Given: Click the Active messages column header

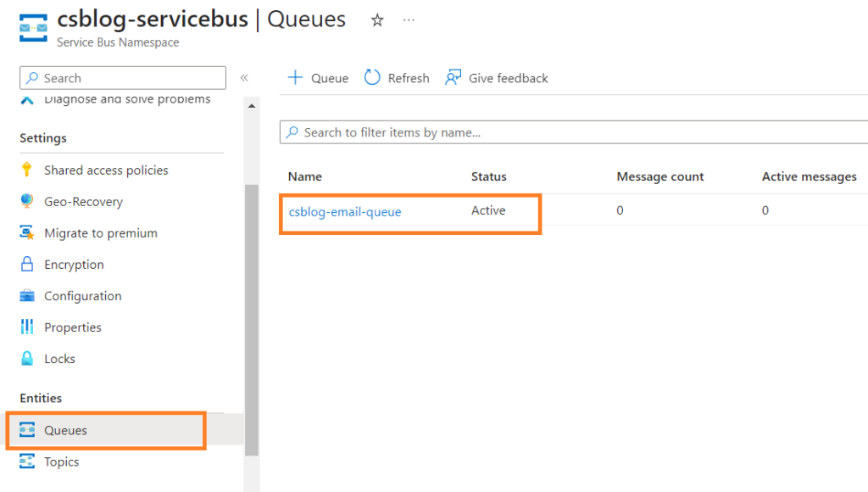Looking at the screenshot, I should [x=810, y=176].
